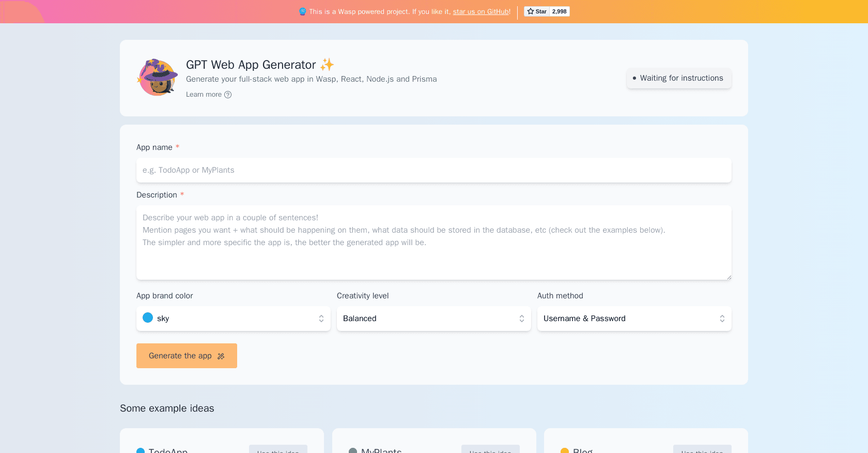Screen dimensions: 868x453
Task: Click the sparkles icon beside the title
Action: pos(327,65)
